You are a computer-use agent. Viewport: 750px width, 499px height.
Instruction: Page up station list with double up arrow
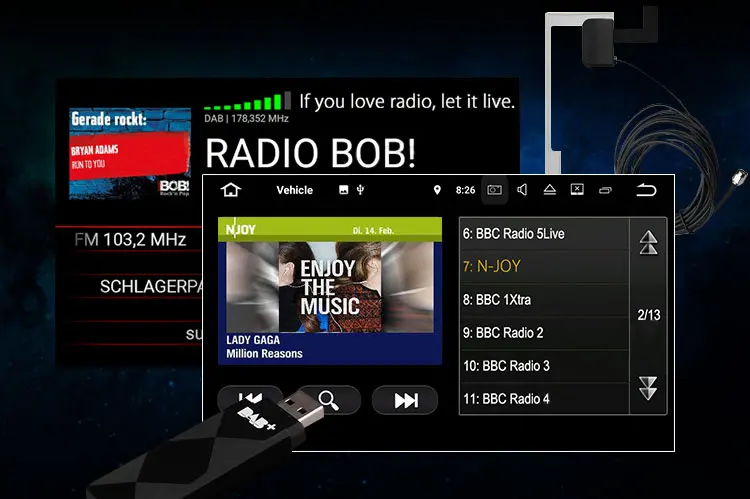coord(649,243)
